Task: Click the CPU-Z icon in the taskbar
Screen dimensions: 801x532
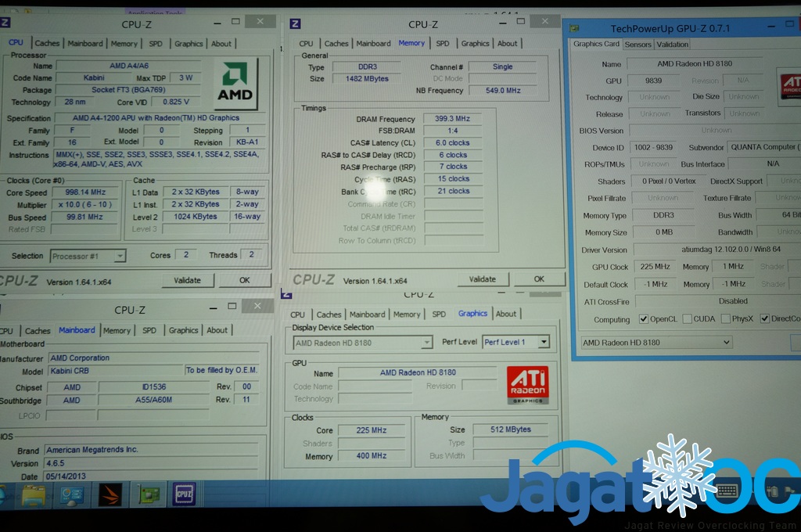Action: 183,494
